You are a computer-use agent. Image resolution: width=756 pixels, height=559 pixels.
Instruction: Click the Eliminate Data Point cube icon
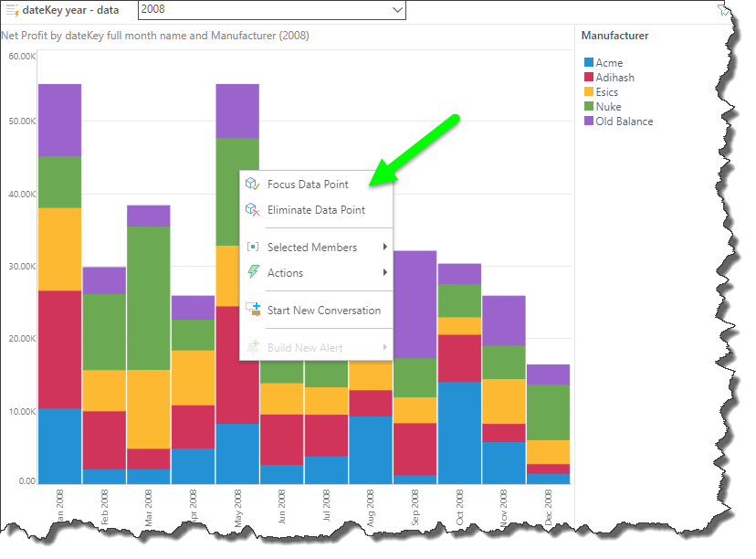253,210
